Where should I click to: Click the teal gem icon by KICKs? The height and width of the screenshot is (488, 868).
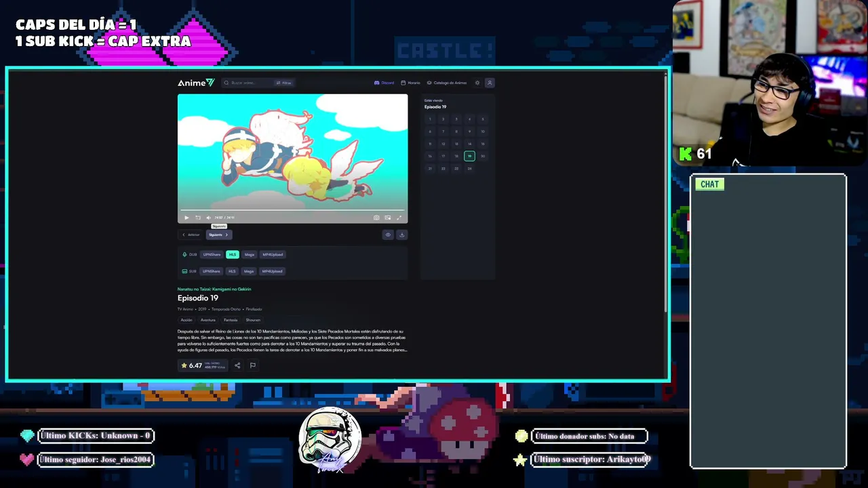[x=27, y=436]
